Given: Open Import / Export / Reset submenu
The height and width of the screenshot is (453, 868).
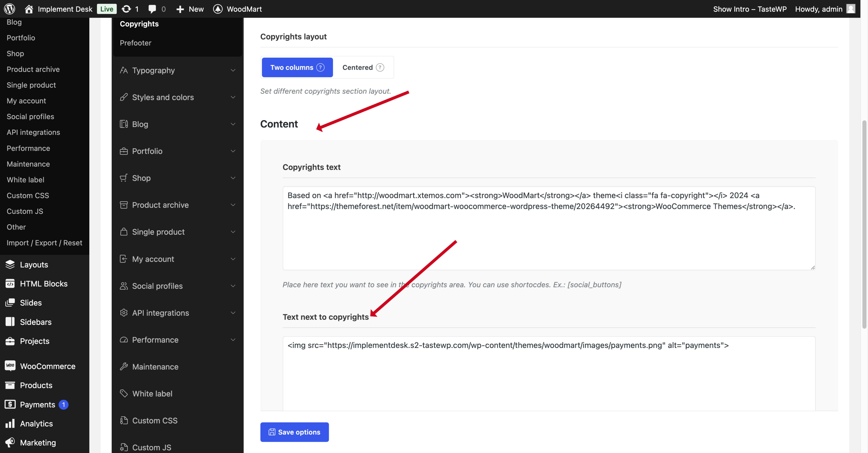Looking at the screenshot, I should 45,243.
